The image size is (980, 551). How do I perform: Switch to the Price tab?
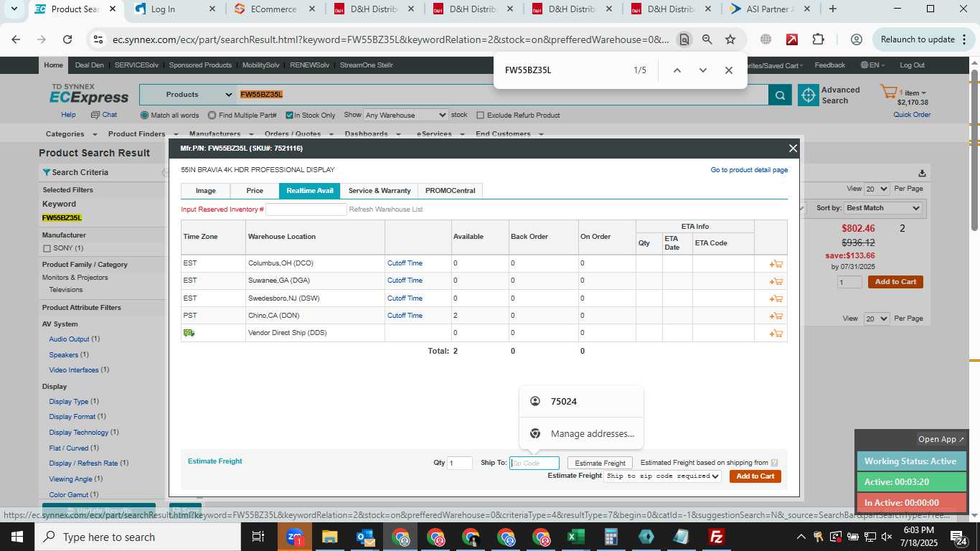[x=255, y=191]
